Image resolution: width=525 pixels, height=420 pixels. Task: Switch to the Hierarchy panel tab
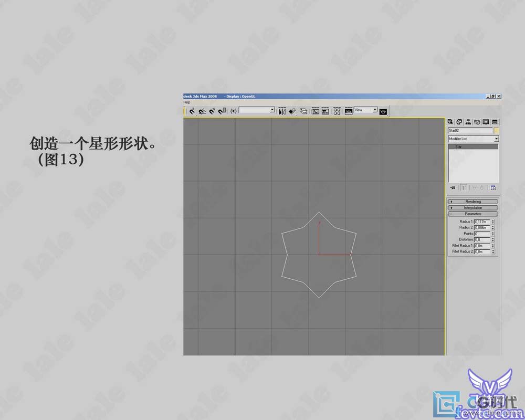pyautogui.click(x=468, y=122)
